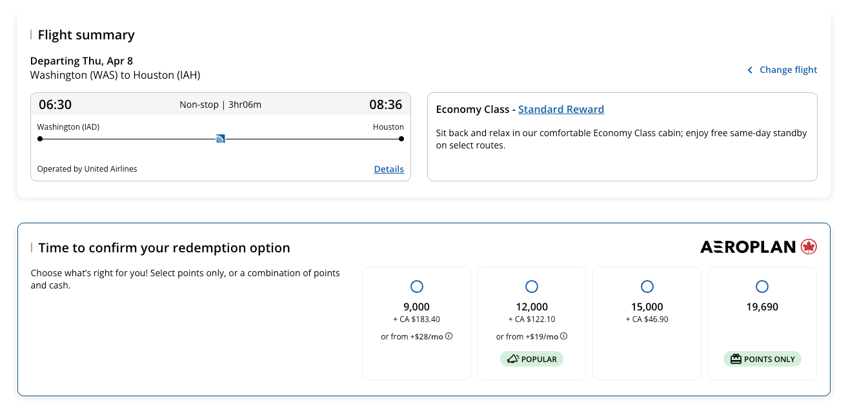
Task: Click the Choose what's right for you instructions
Action: click(185, 279)
